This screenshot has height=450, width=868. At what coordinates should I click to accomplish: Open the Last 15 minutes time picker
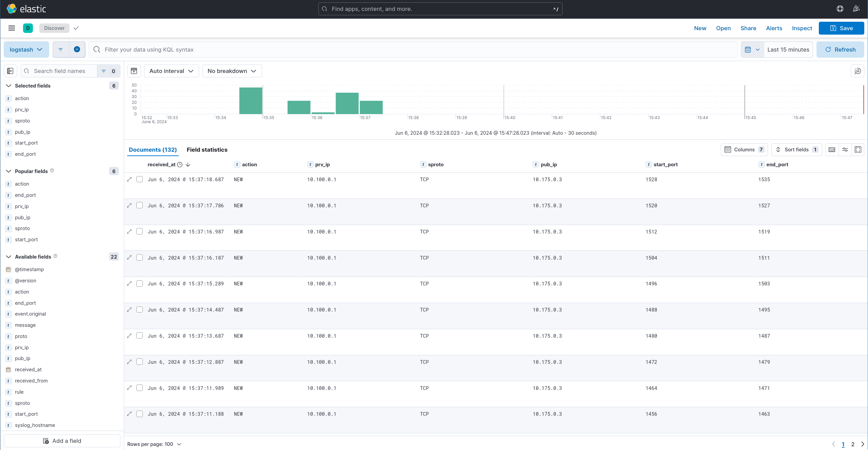(x=788, y=50)
